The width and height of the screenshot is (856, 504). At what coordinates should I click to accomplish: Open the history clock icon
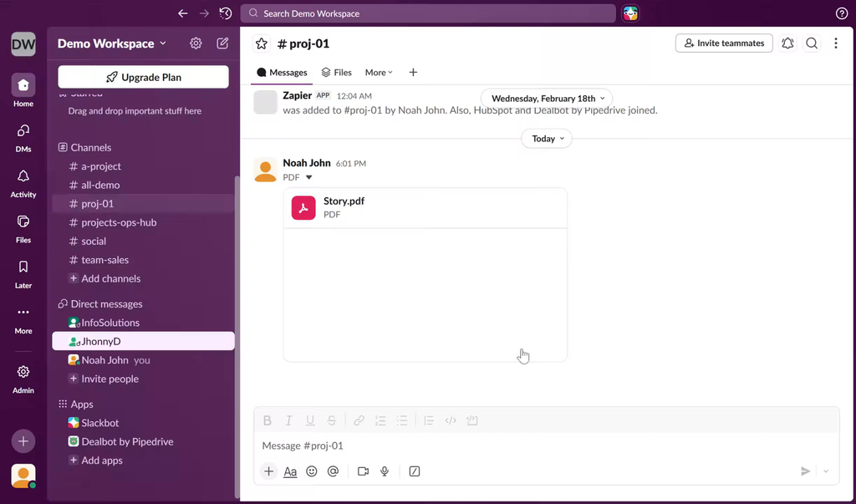[226, 13]
